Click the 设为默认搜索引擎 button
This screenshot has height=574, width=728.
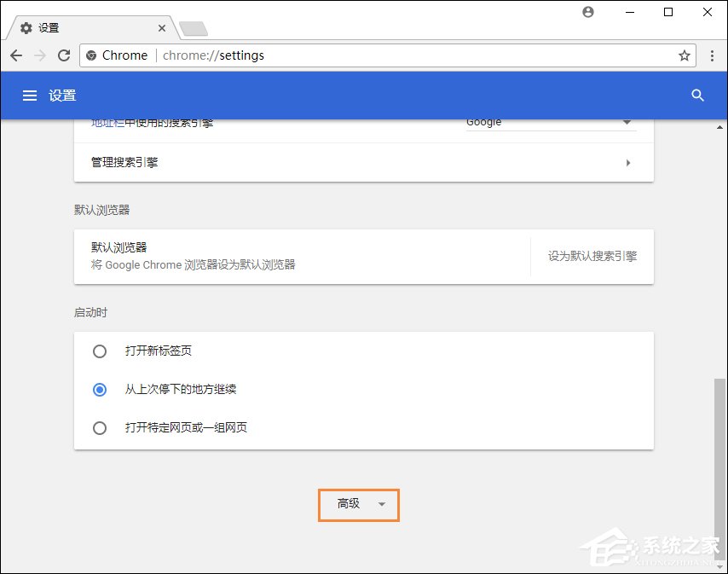(x=592, y=255)
